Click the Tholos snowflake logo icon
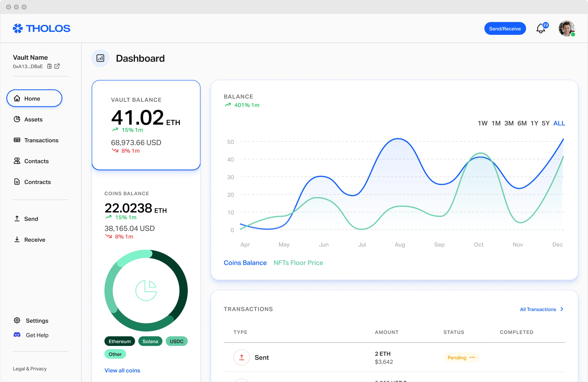The image size is (588, 382). [17, 28]
